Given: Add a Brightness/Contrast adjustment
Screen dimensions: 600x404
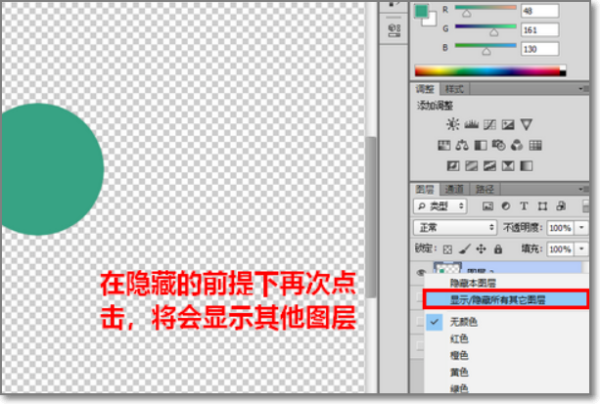Looking at the screenshot, I should [453, 124].
